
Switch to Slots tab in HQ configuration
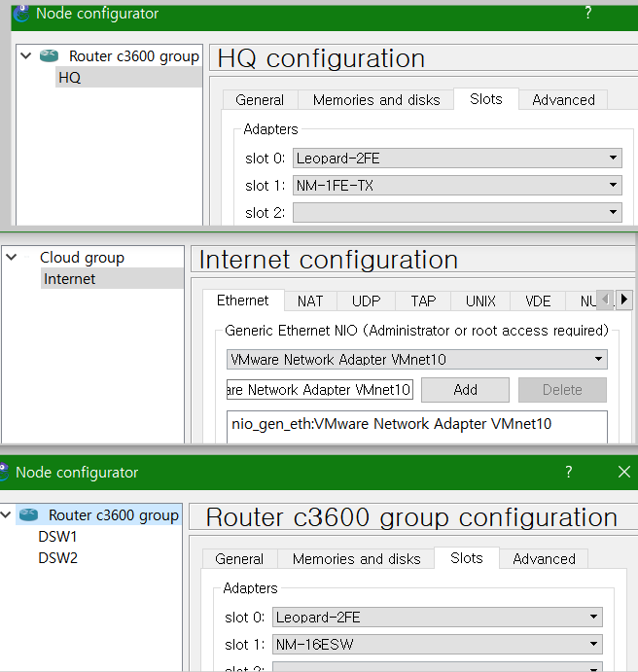486,99
